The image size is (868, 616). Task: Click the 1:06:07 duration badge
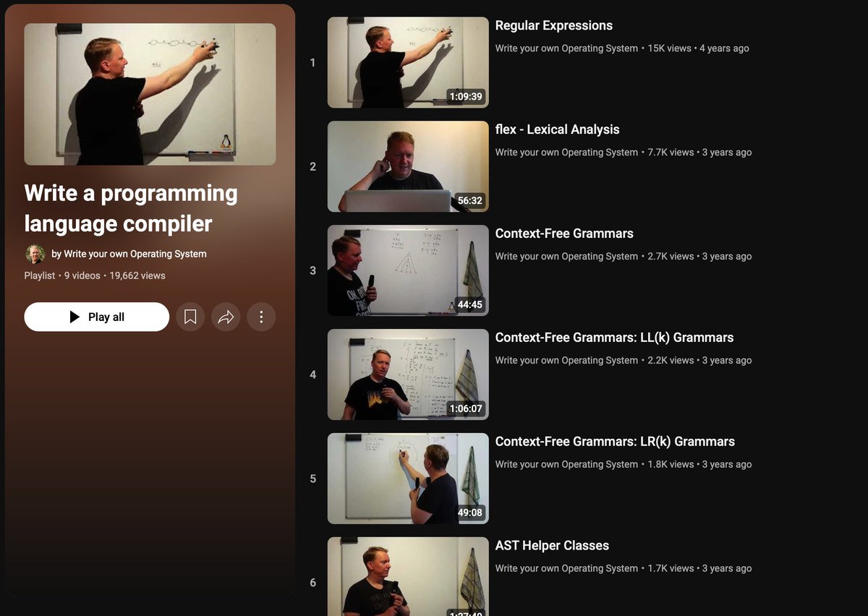coord(466,408)
